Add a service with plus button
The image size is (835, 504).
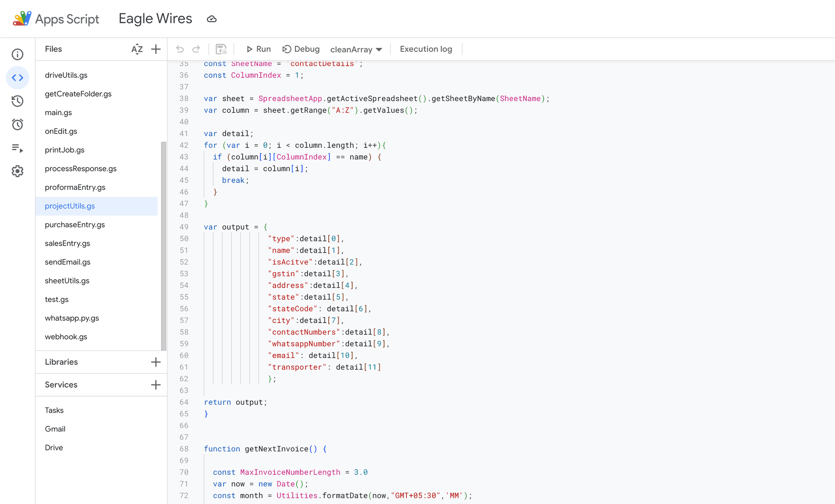tap(156, 385)
